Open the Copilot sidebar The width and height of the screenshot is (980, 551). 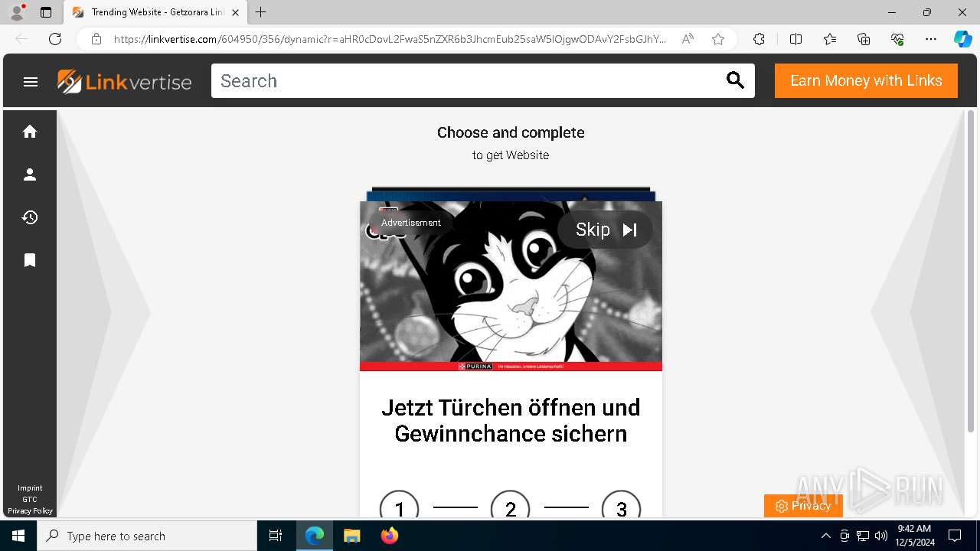(962, 39)
